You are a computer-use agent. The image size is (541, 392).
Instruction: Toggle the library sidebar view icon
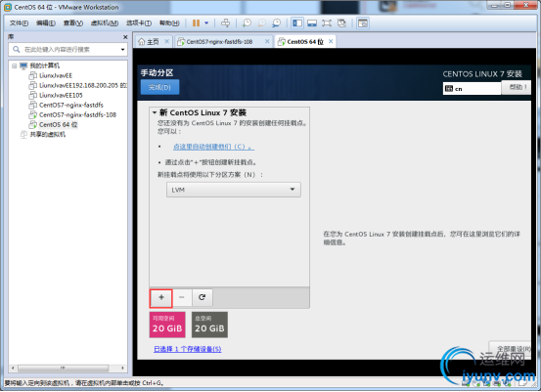pyautogui.click(x=297, y=23)
